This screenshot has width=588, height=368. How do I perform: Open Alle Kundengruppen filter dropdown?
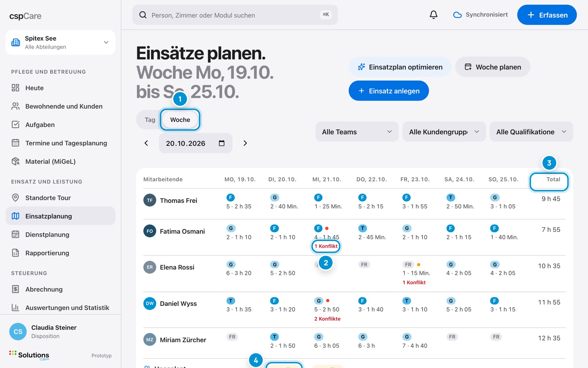(444, 132)
